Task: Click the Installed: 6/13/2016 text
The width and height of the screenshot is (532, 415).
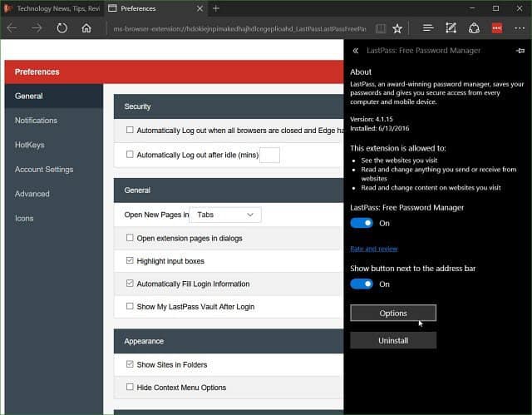Action: tap(380, 128)
